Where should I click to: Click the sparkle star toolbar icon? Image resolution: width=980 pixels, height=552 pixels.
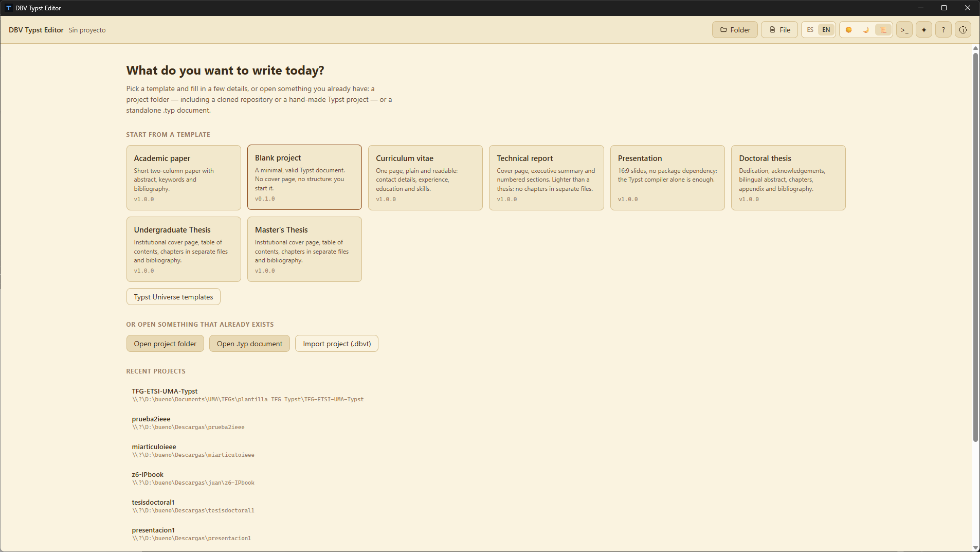(x=924, y=30)
